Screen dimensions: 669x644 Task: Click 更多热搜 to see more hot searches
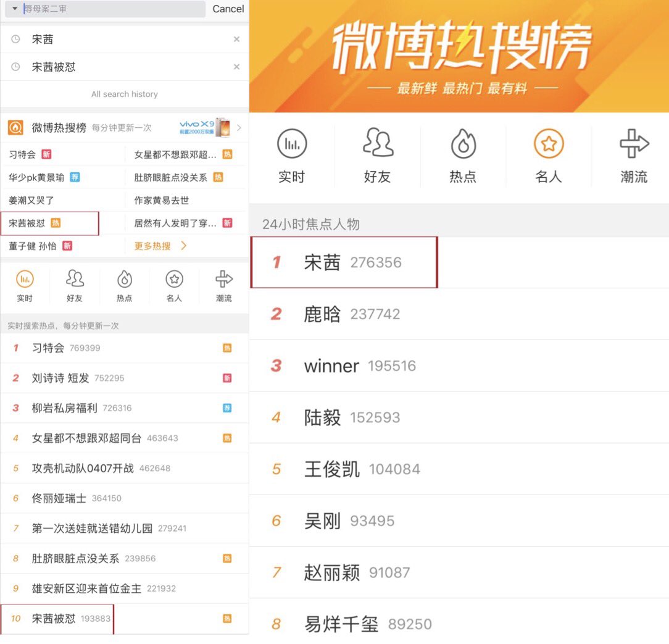pyautogui.click(x=160, y=246)
